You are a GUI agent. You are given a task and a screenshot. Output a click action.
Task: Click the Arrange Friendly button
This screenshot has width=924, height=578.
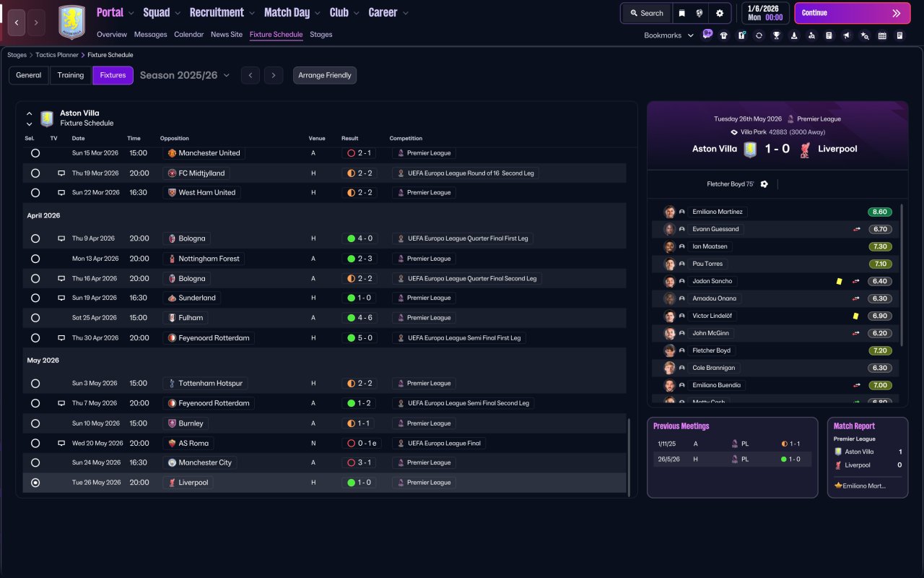tap(325, 75)
